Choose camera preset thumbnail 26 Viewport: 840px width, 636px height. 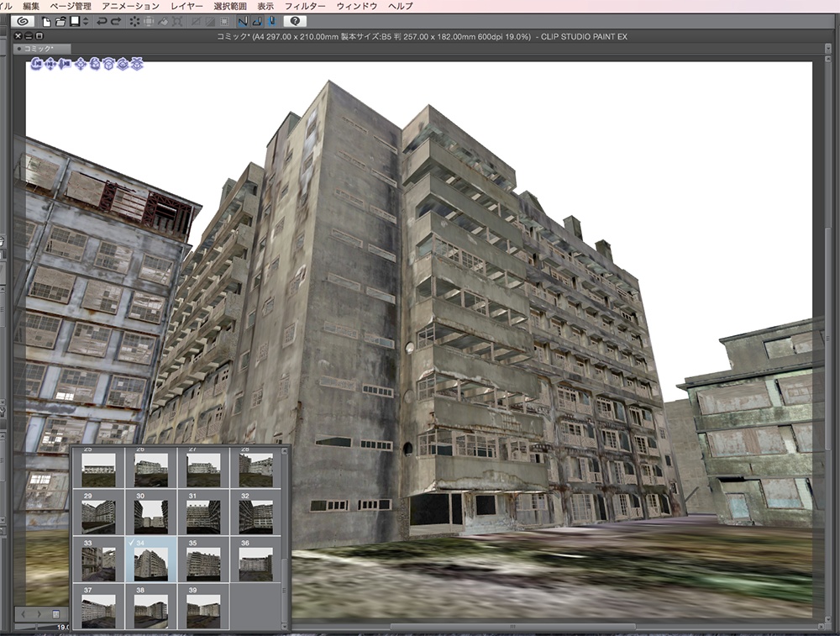[151, 468]
